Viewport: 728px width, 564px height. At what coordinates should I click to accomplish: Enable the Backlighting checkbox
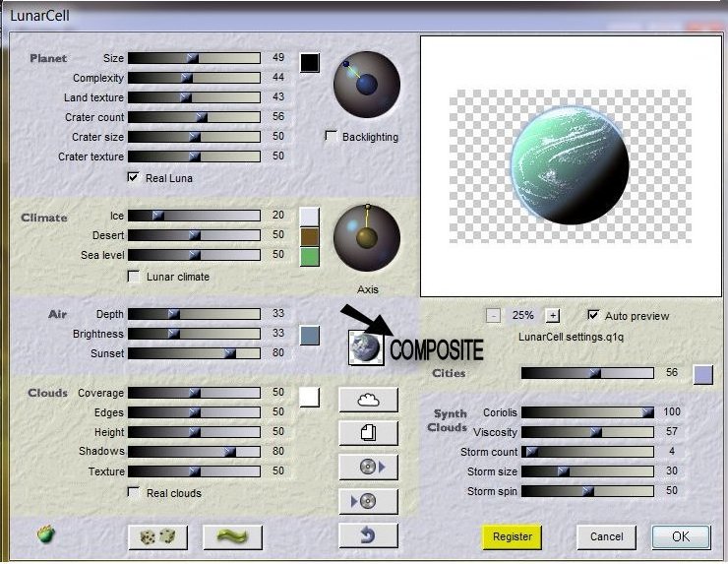(331, 136)
